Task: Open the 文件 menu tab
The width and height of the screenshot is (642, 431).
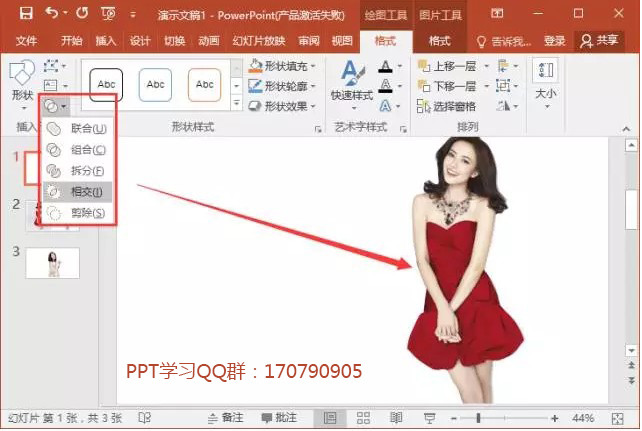Action: 26,41
